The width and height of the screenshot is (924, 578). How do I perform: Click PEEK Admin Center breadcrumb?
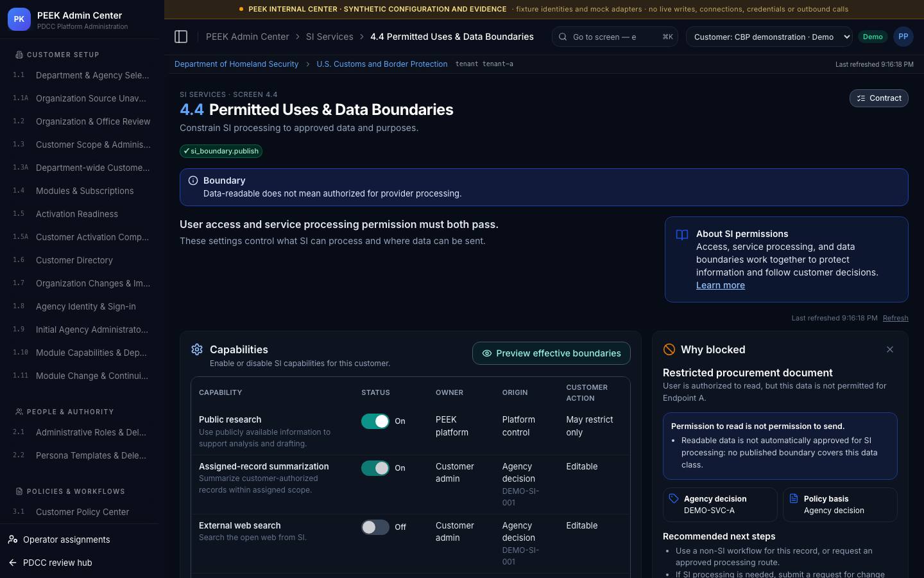pyautogui.click(x=247, y=37)
